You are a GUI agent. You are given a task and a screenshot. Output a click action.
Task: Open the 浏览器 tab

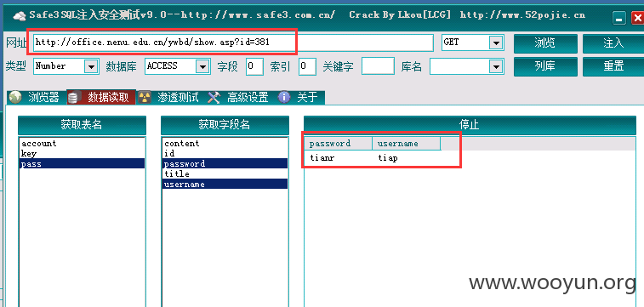pyautogui.click(x=36, y=97)
